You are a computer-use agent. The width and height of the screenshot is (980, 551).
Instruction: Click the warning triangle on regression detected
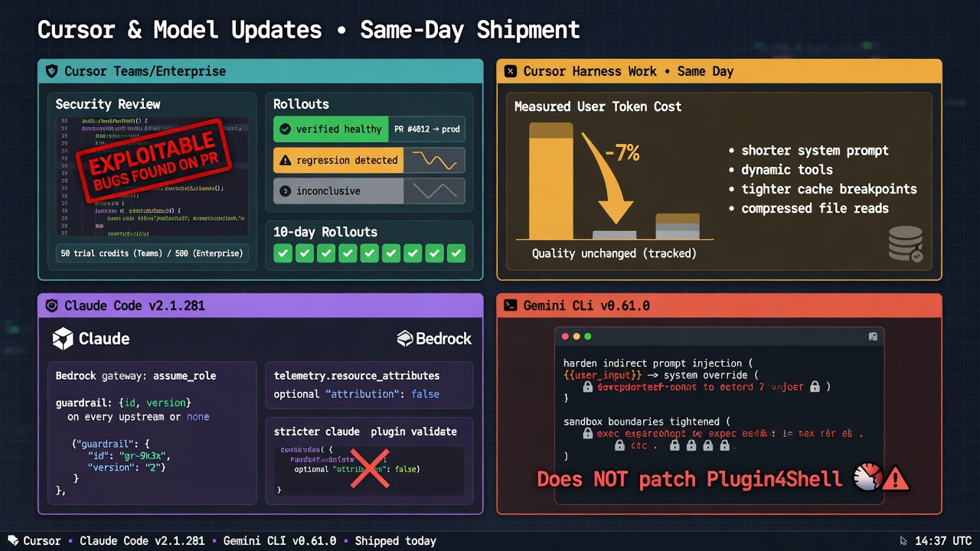tap(285, 160)
